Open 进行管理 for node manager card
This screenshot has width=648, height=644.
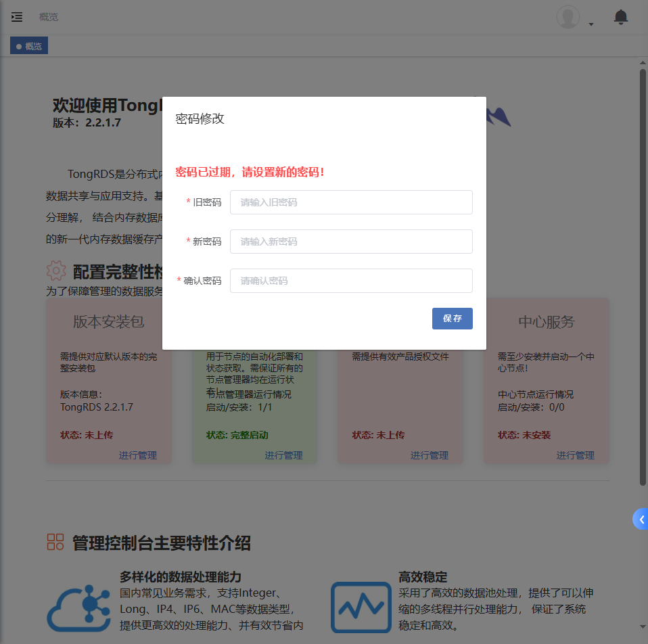coord(283,455)
